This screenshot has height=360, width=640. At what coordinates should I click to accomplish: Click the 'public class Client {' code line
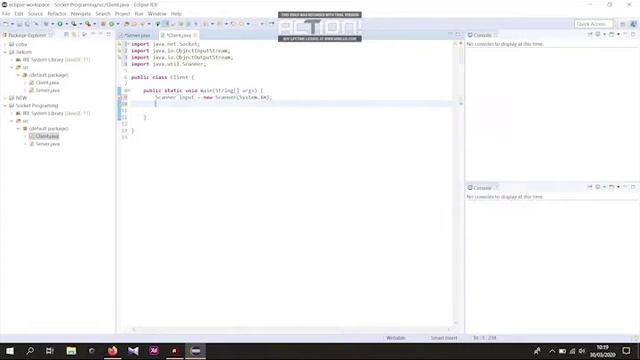coord(162,77)
